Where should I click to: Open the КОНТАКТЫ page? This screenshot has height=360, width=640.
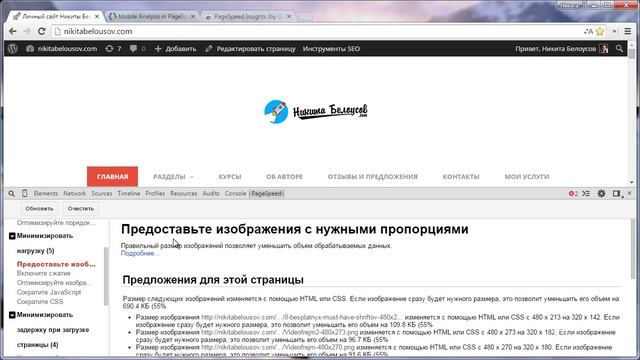(x=461, y=177)
